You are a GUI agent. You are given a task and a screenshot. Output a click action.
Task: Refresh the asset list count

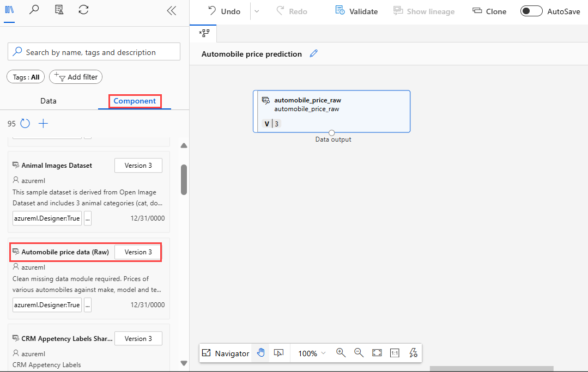pyautogui.click(x=25, y=123)
